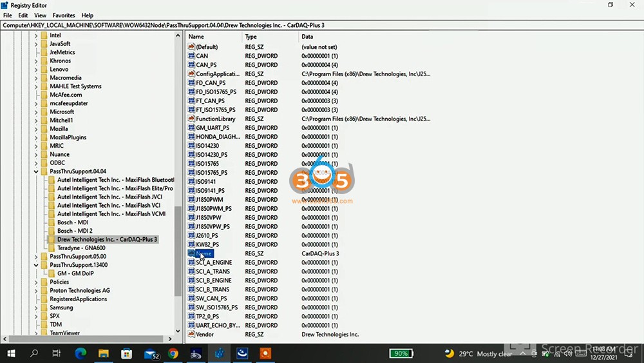
Task: Click the FunctionLibrary string value icon
Action: 191,119
